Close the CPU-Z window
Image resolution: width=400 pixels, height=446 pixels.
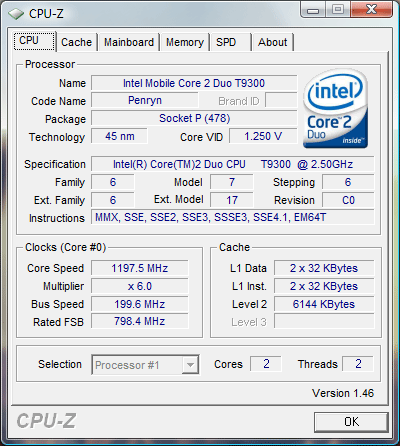pos(371,10)
